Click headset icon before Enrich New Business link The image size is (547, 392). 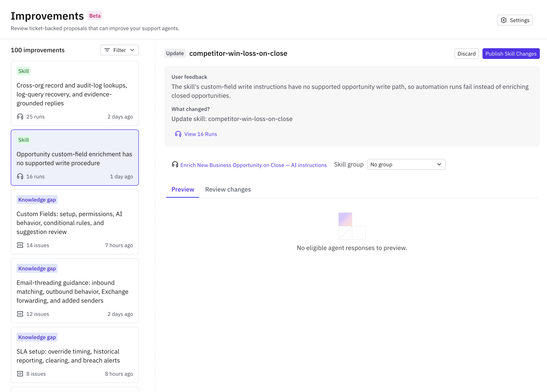pos(175,165)
